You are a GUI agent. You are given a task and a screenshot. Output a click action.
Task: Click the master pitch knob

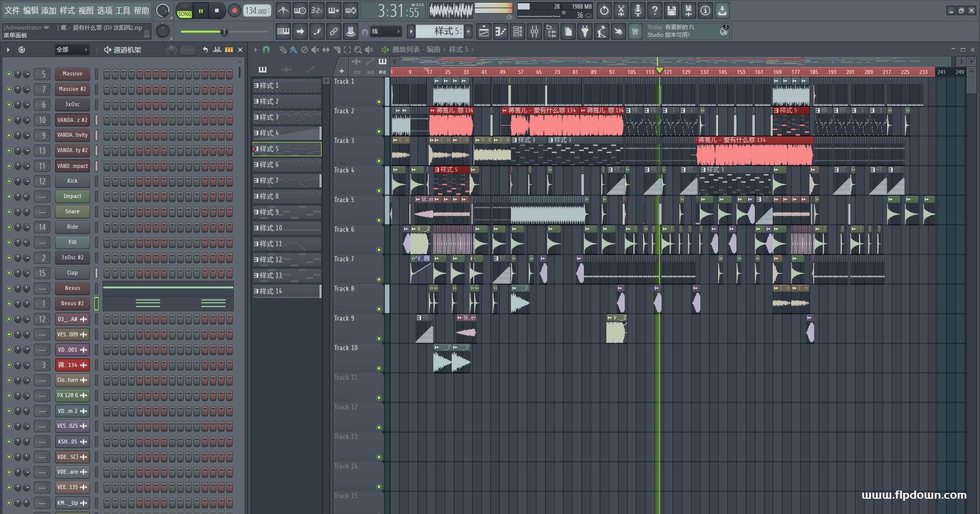click(162, 31)
